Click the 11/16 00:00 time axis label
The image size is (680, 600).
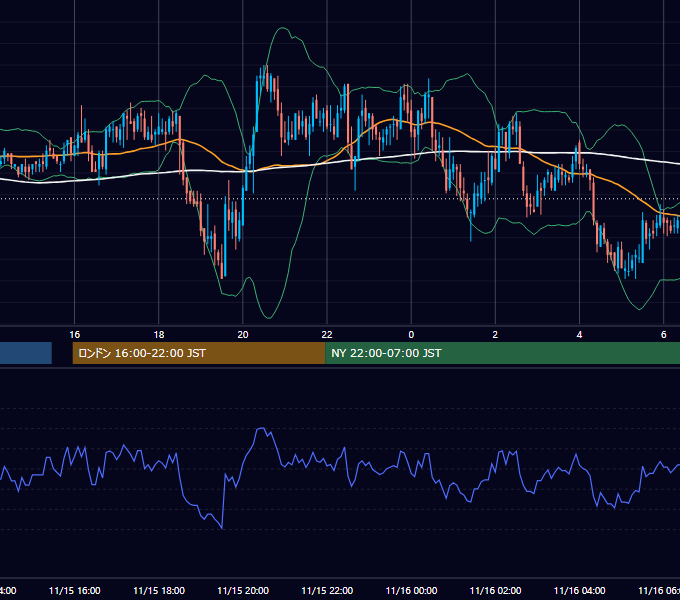(411, 590)
